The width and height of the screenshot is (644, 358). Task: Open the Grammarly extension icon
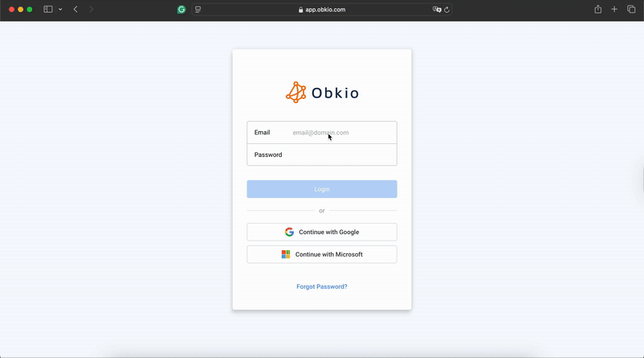coord(182,10)
